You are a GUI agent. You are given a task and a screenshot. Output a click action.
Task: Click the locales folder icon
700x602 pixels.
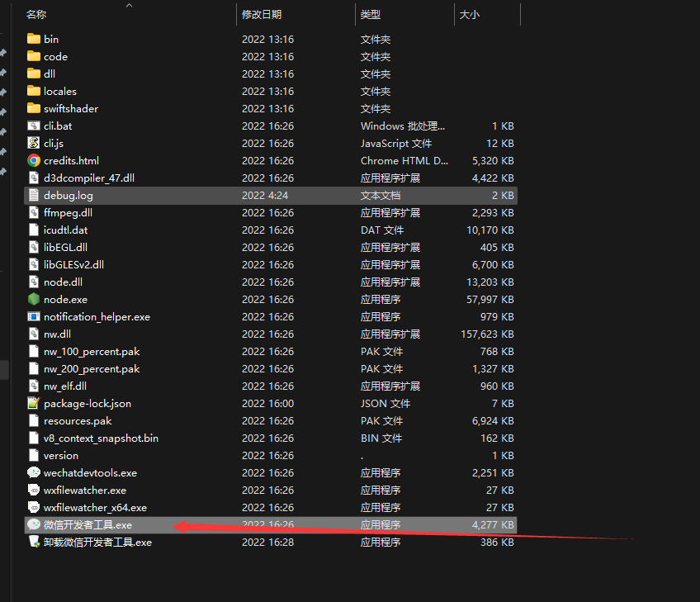(x=34, y=91)
